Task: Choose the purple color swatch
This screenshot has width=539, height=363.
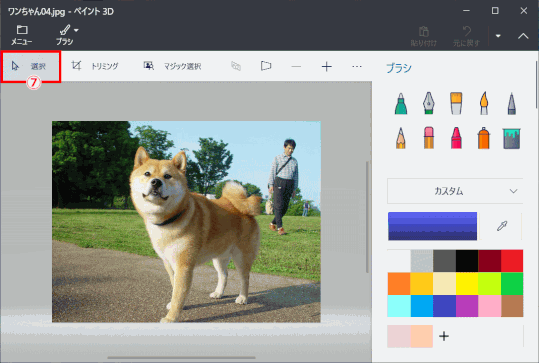Action: click(467, 306)
